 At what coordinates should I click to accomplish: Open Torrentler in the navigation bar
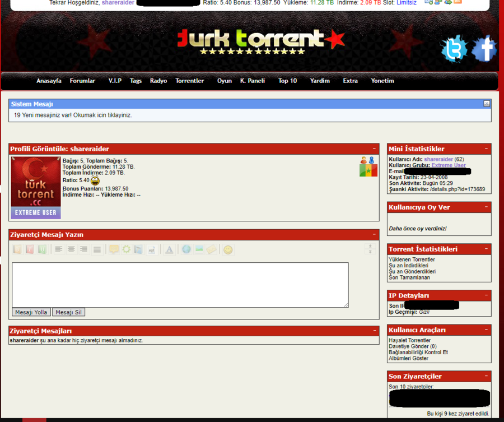pos(190,81)
